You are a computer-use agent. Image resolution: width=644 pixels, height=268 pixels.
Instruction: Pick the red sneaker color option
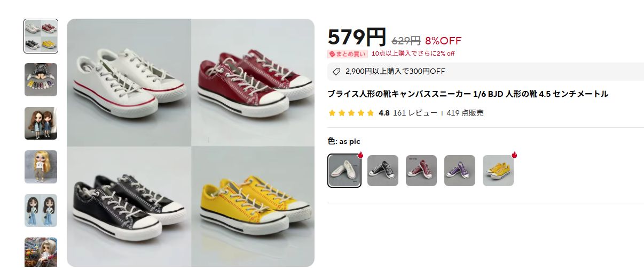pyautogui.click(x=421, y=171)
